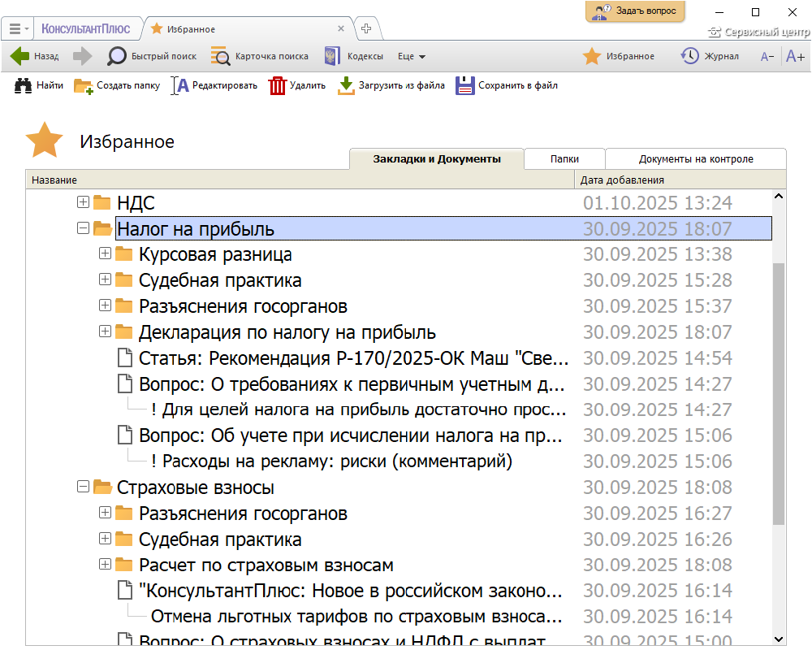Click the green Back arrow icon
Image resolution: width=812 pixels, height=650 pixels.
click(20, 56)
